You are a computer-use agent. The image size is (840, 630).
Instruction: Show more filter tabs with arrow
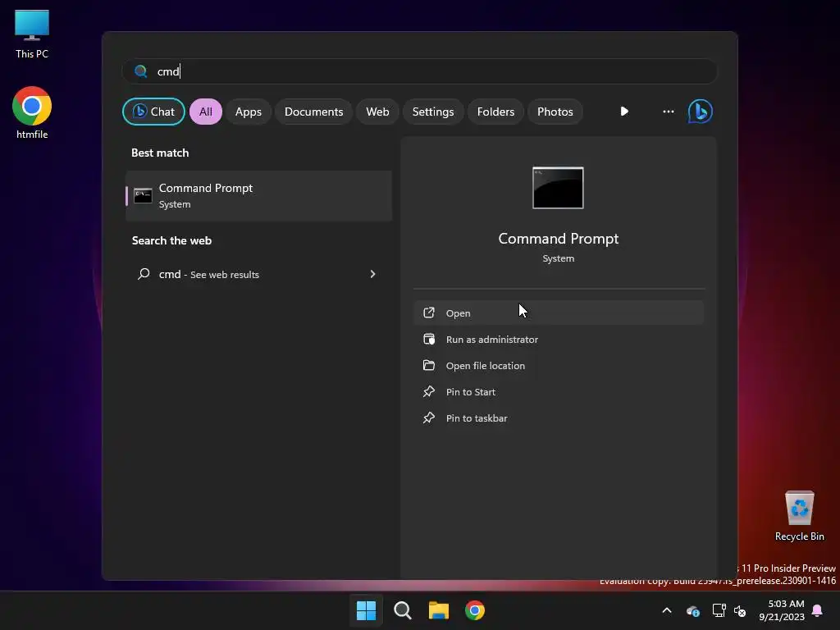[624, 112]
